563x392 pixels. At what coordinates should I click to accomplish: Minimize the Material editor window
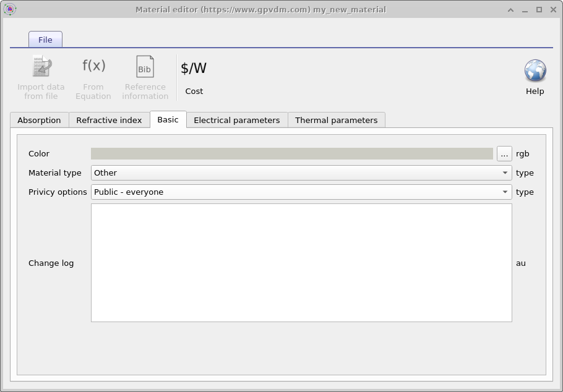(x=525, y=10)
